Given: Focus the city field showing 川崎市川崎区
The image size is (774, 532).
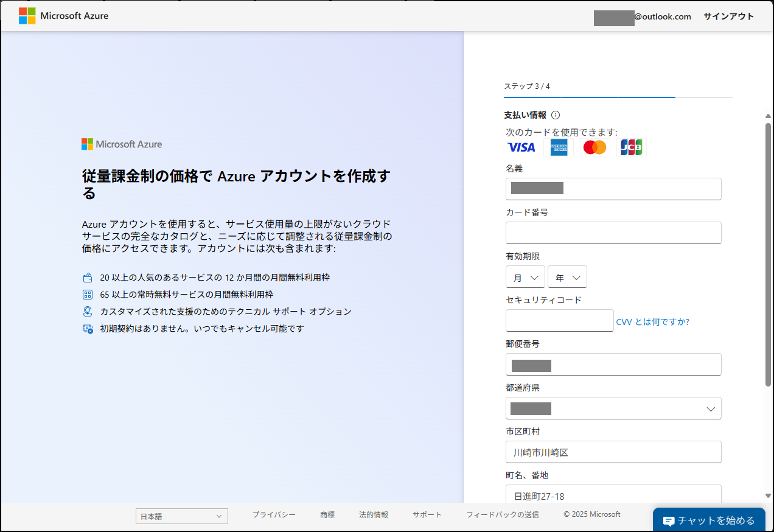Looking at the screenshot, I should [x=613, y=452].
